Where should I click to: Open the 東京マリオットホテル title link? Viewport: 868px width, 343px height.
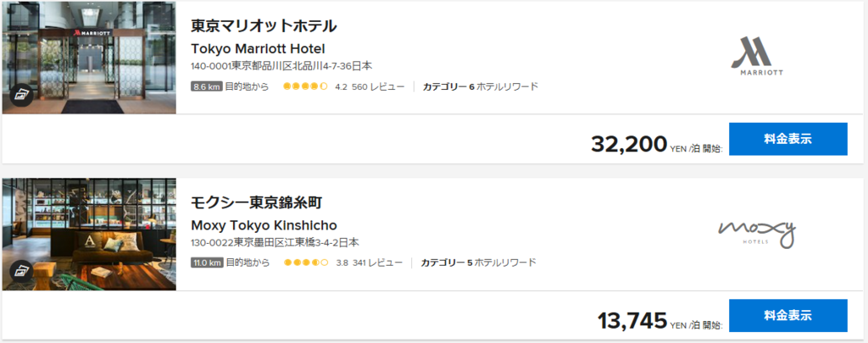point(264,26)
